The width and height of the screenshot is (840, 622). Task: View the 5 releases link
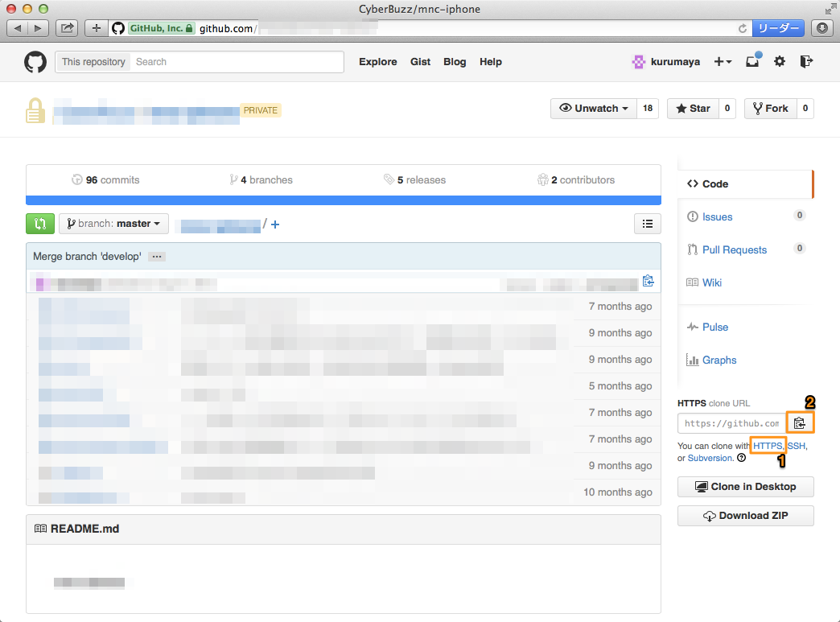click(x=414, y=180)
